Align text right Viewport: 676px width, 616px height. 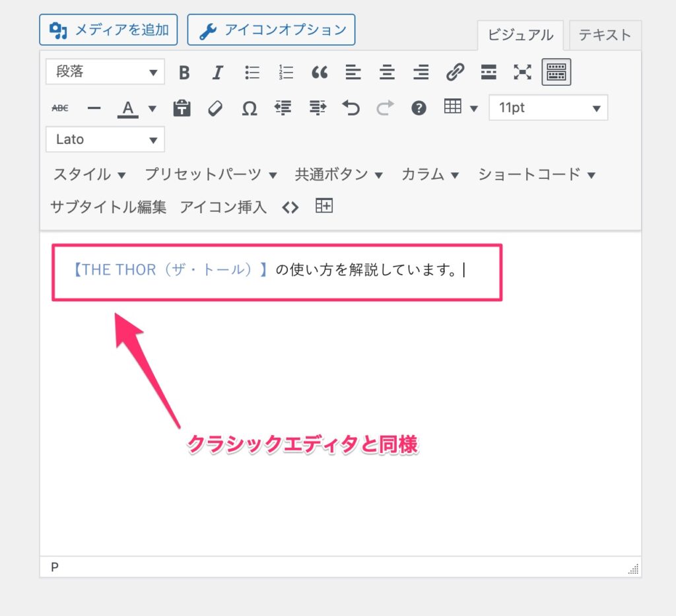pyautogui.click(x=421, y=72)
